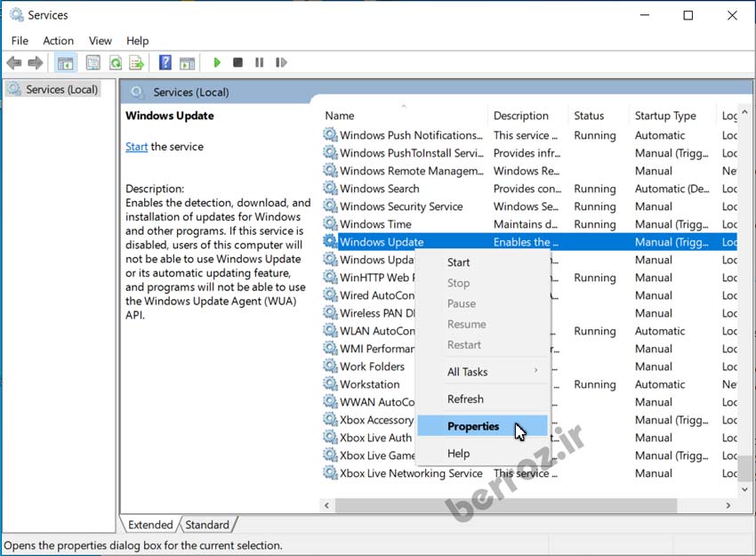Open the View menu in the menu bar

point(101,40)
